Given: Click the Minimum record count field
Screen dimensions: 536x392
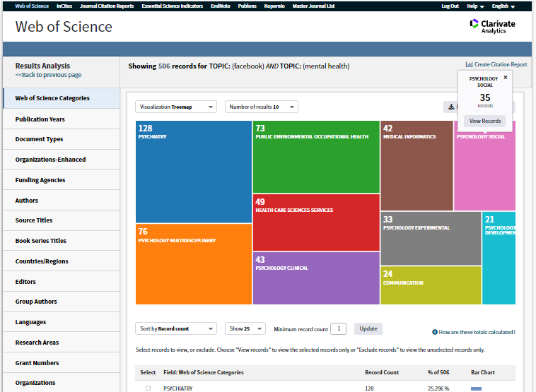Looking at the screenshot, I should tap(339, 328).
